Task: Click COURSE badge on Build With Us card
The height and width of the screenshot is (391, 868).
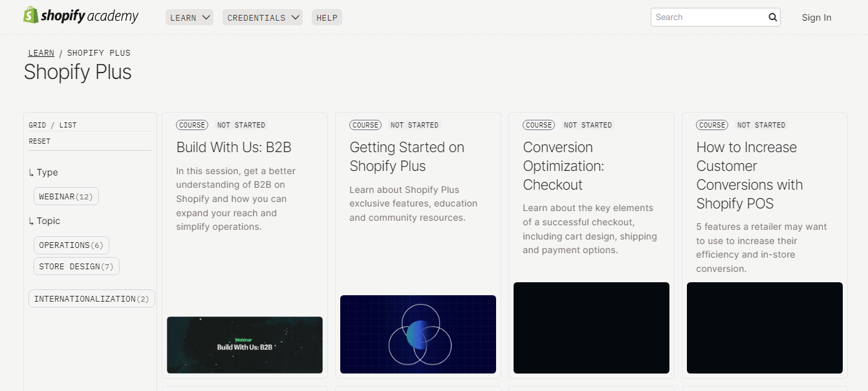Action: coord(192,125)
